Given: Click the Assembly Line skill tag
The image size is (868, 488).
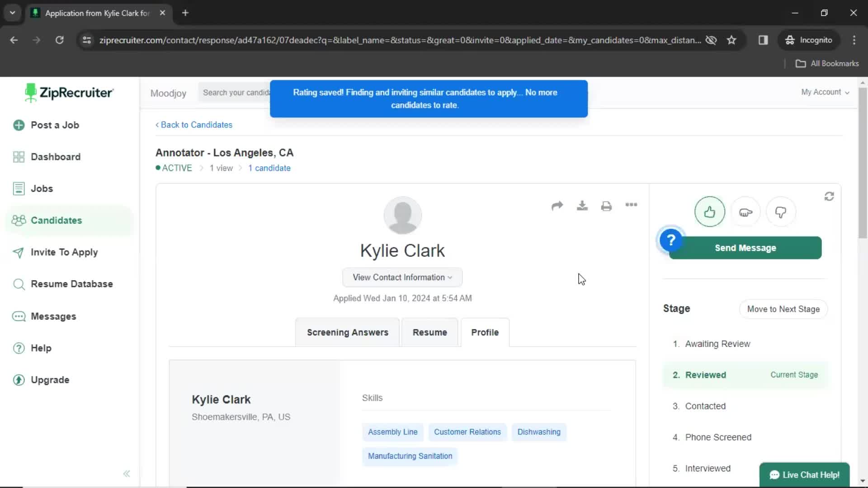Looking at the screenshot, I should tap(392, 432).
